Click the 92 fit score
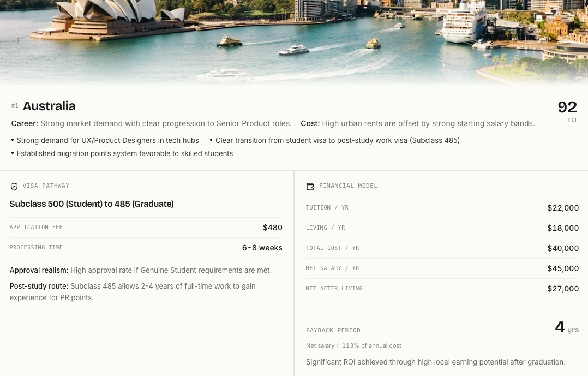This screenshot has height=376, width=588. (x=567, y=108)
